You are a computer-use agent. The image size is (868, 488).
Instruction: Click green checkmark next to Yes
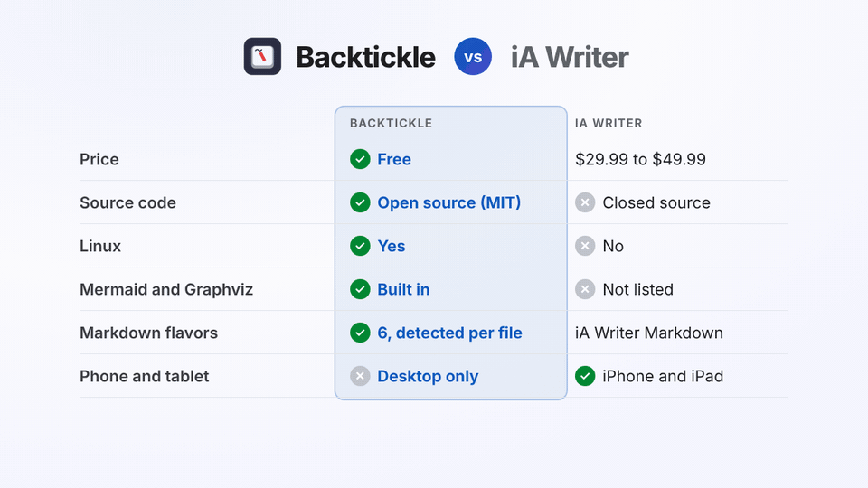[360, 246]
